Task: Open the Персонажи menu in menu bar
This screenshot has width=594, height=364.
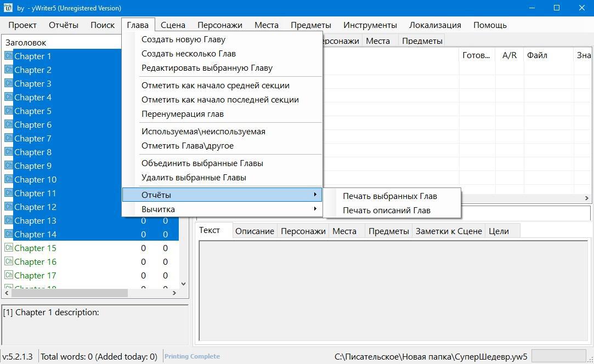Action: [x=219, y=25]
